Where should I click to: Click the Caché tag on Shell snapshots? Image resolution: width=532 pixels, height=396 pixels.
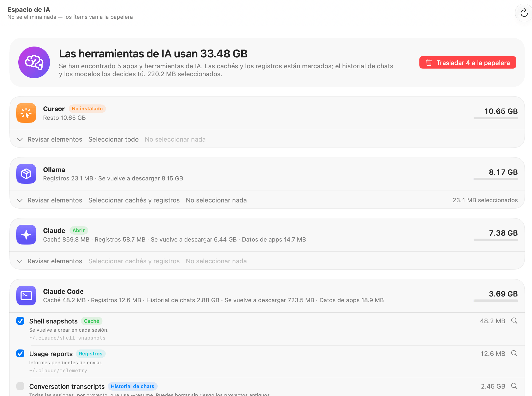(92, 321)
